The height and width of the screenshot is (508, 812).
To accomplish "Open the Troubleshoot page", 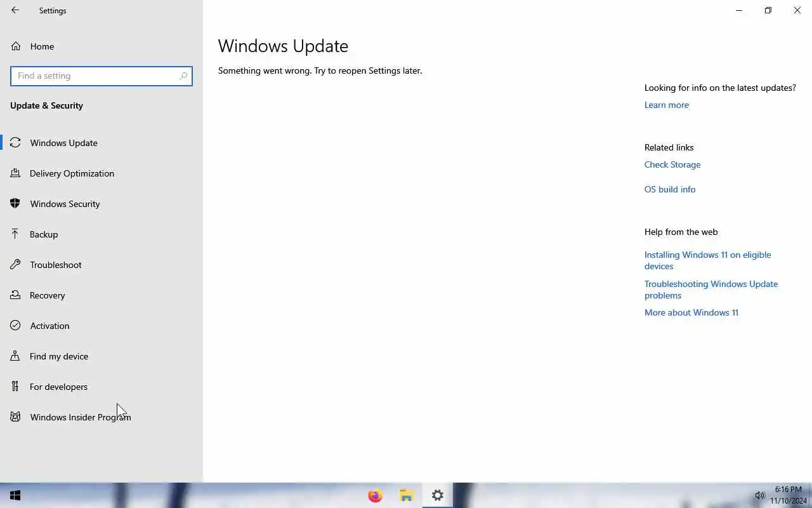I will tap(101, 265).
